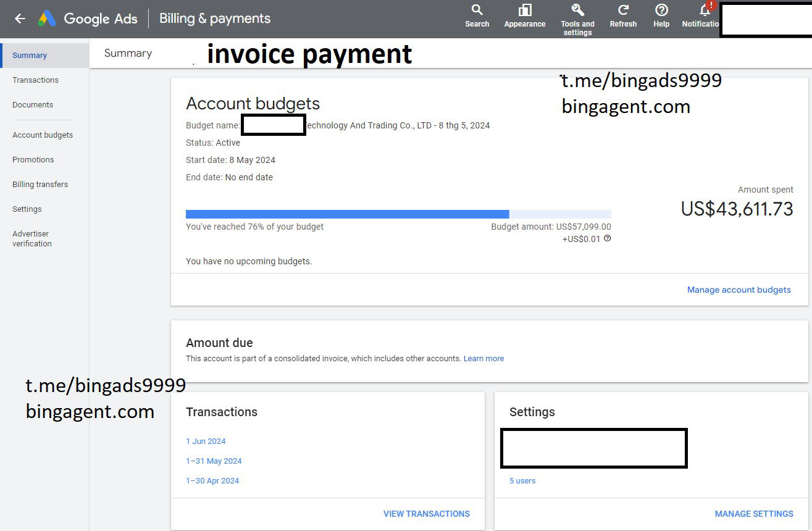812x531 pixels.
Task: Click the Status: Active text
Action: click(213, 143)
